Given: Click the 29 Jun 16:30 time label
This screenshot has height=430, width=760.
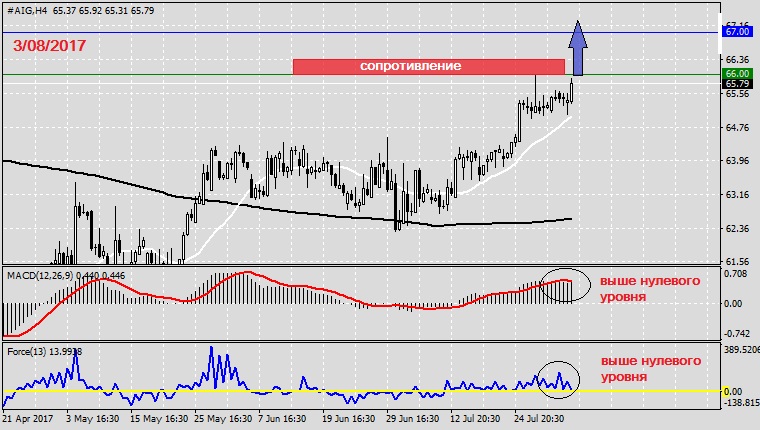Looking at the screenshot, I should 412,418.
